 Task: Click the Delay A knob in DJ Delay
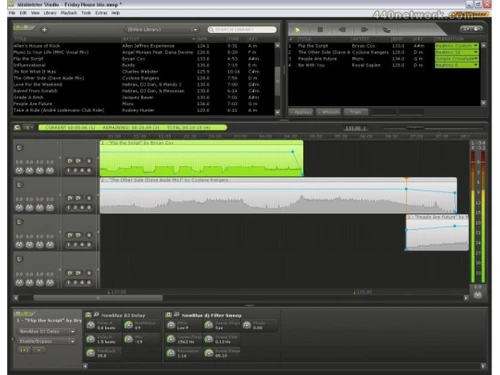tap(90, 325)
